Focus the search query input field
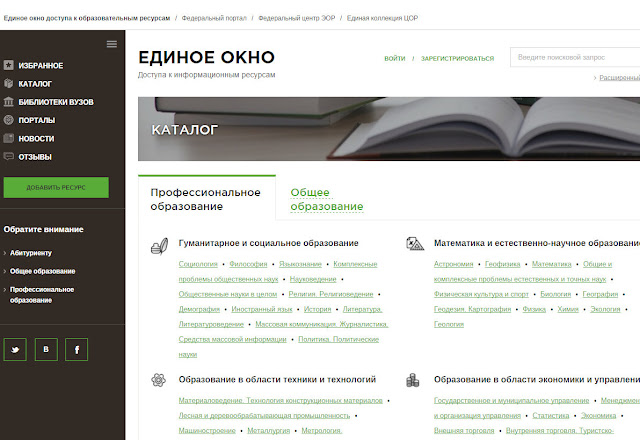This screenshot has width=640, height=440. (x=575, y=57)
